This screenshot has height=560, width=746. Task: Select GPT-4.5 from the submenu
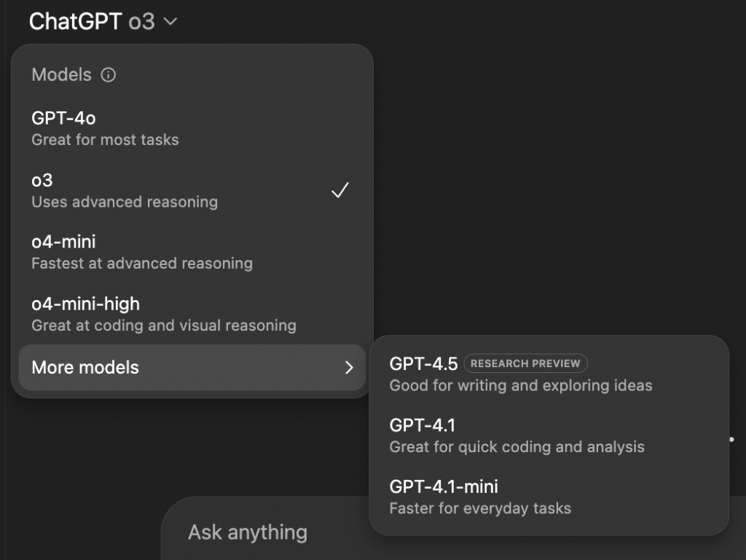point(549,374)
